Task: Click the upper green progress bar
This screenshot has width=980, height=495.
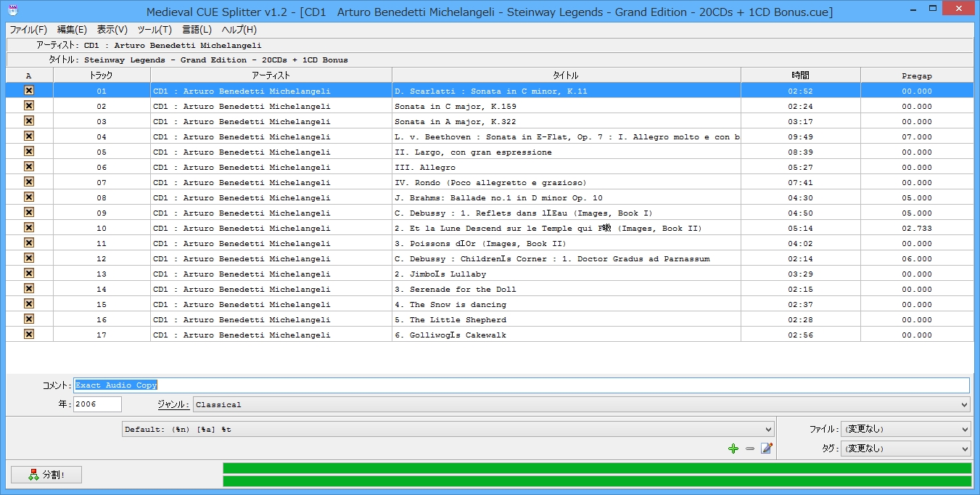Action: pos(597,468)
